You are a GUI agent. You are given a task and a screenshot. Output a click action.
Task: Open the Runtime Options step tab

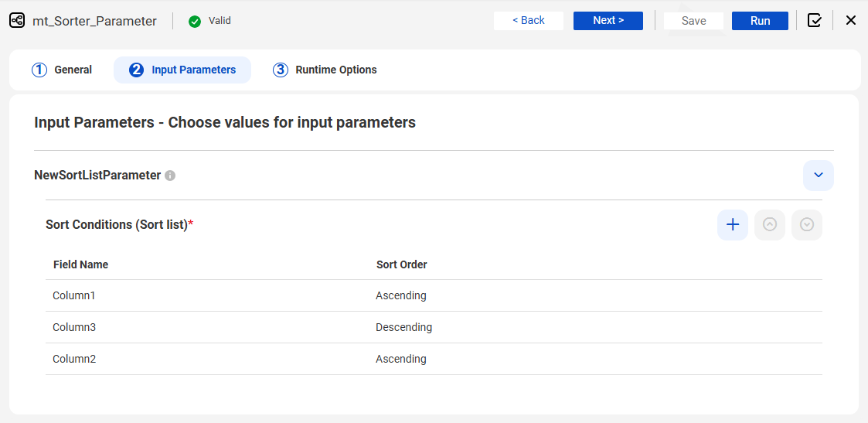tap(325, 70)
